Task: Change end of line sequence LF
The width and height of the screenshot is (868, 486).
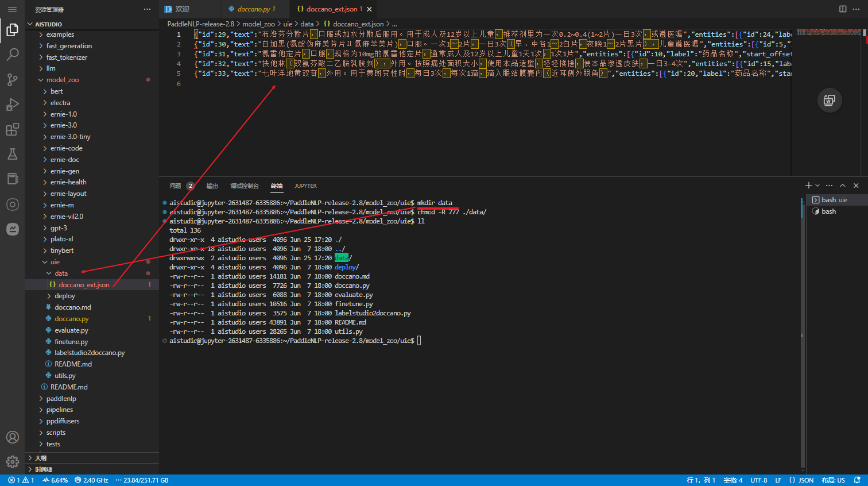Action: (778, 480)
